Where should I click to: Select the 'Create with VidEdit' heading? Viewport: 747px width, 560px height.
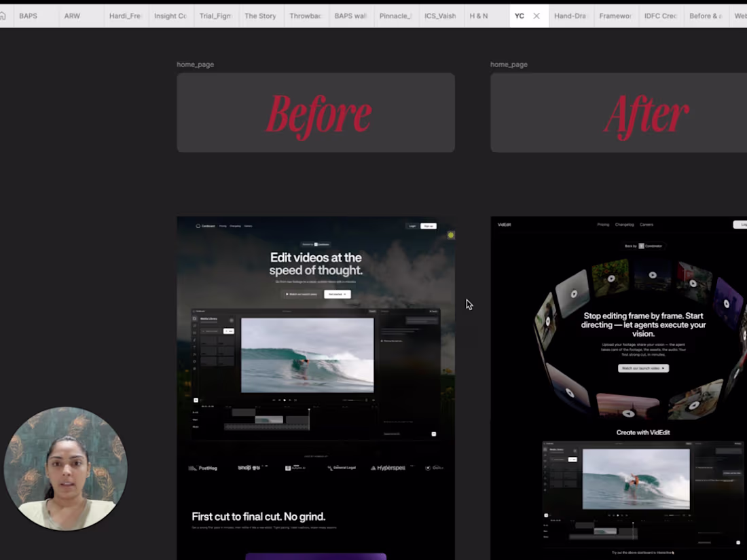pos(643,432)
